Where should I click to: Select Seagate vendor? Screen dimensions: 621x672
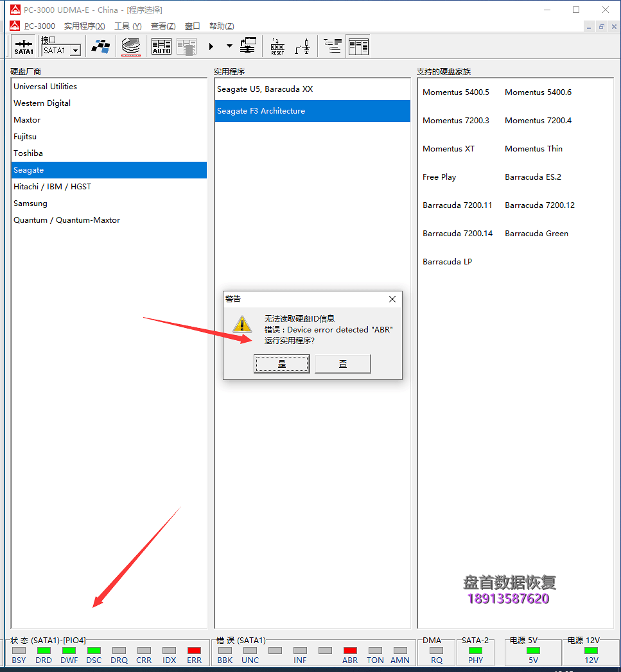click(x=109, y=170)
